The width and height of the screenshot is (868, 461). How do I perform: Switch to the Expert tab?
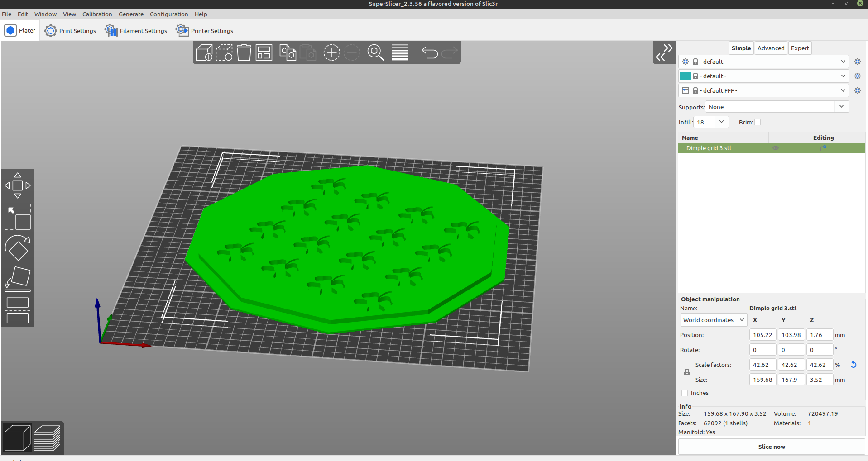point(800,48)
